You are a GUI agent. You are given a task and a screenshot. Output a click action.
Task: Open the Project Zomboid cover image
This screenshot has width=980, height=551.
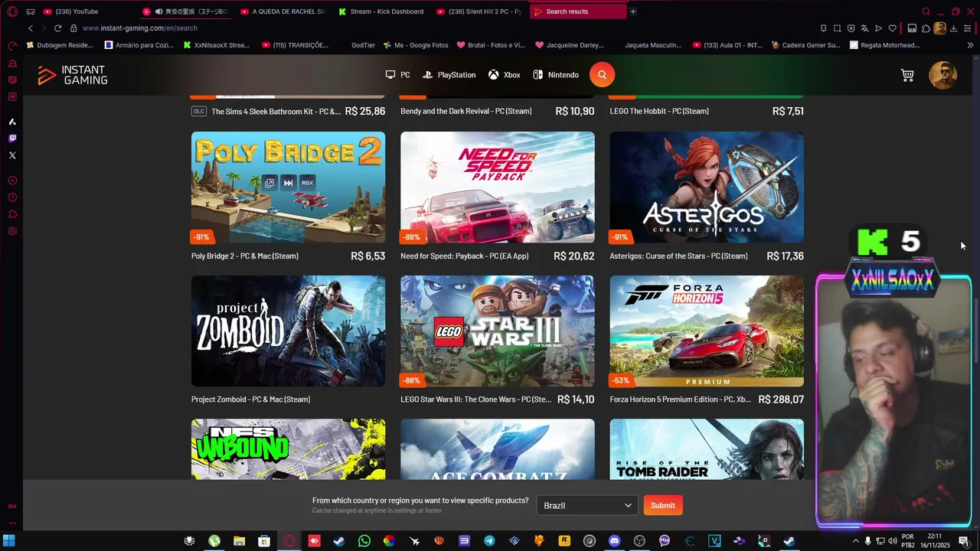[x=289, y=331]
